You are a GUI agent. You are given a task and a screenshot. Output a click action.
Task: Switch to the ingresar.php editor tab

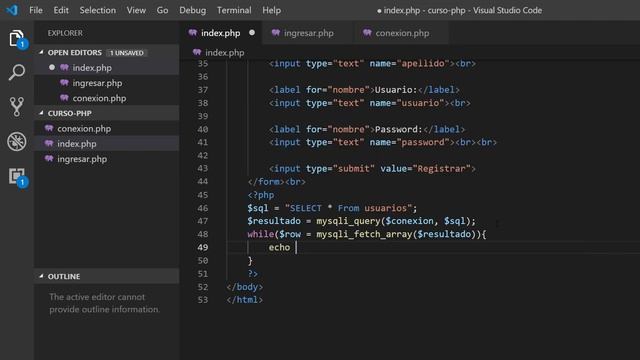(308, 33)
